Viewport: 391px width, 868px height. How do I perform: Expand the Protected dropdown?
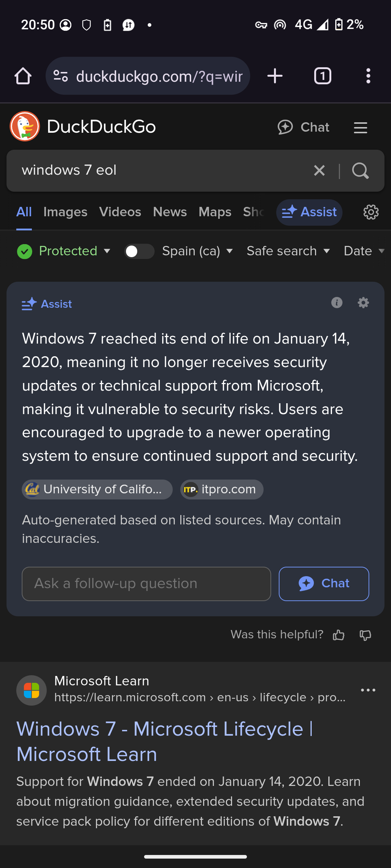coord(64,251)
